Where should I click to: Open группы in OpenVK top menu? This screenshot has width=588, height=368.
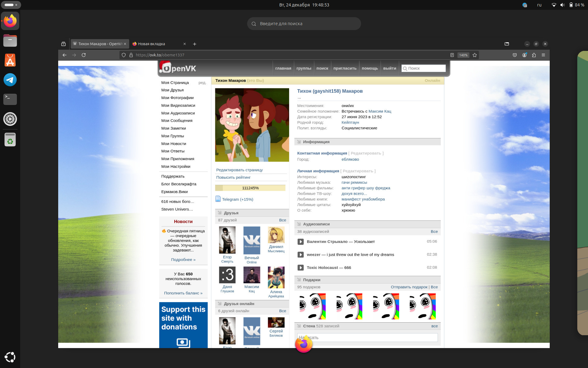(x=303, y=68)
